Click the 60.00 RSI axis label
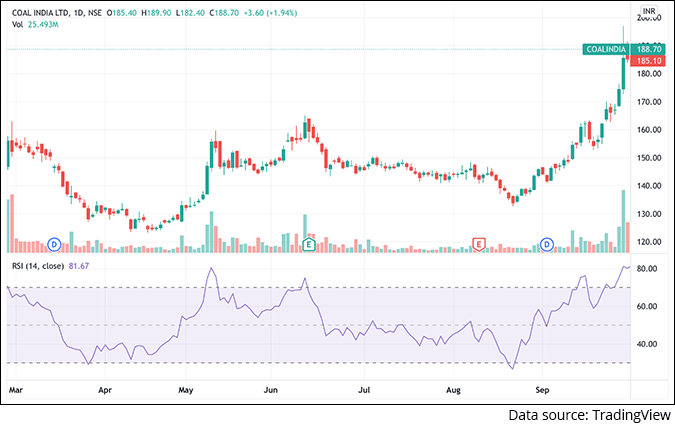The width and height of the screenshot is (675, 425). (647, 307)
